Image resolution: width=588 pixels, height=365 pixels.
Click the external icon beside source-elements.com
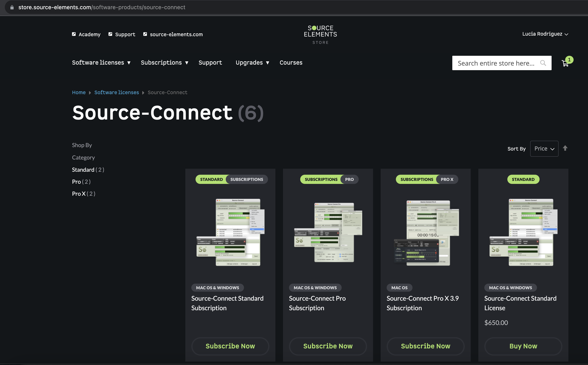[145, 34]
